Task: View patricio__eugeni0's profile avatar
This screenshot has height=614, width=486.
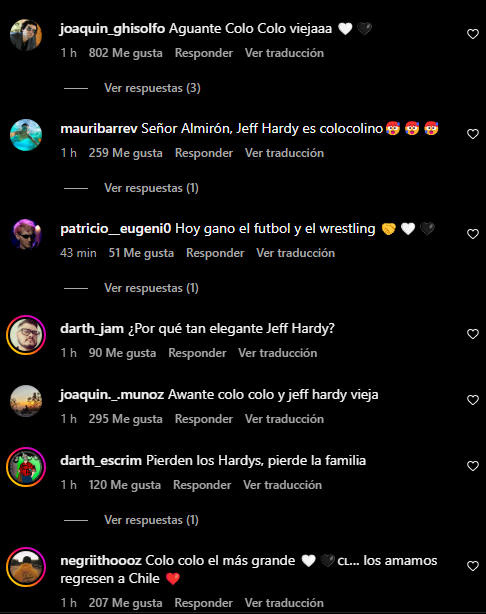Action: coord(26,235)
